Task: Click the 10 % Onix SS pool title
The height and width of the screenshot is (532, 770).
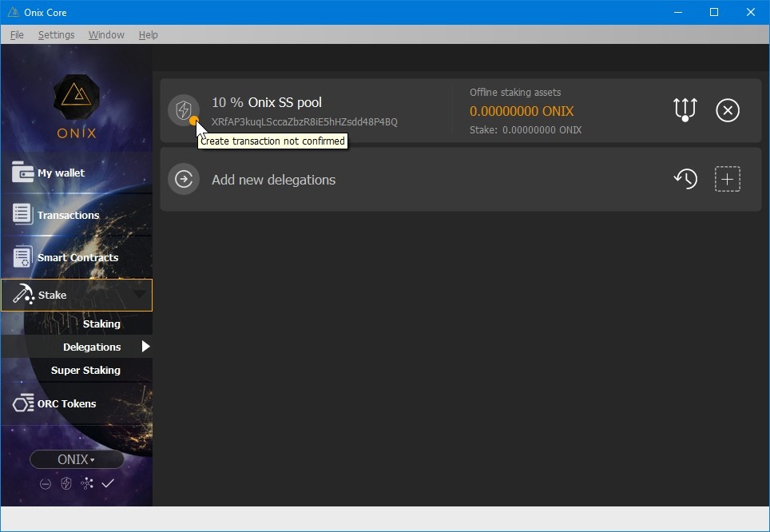Action: click(x=267, y=102)
